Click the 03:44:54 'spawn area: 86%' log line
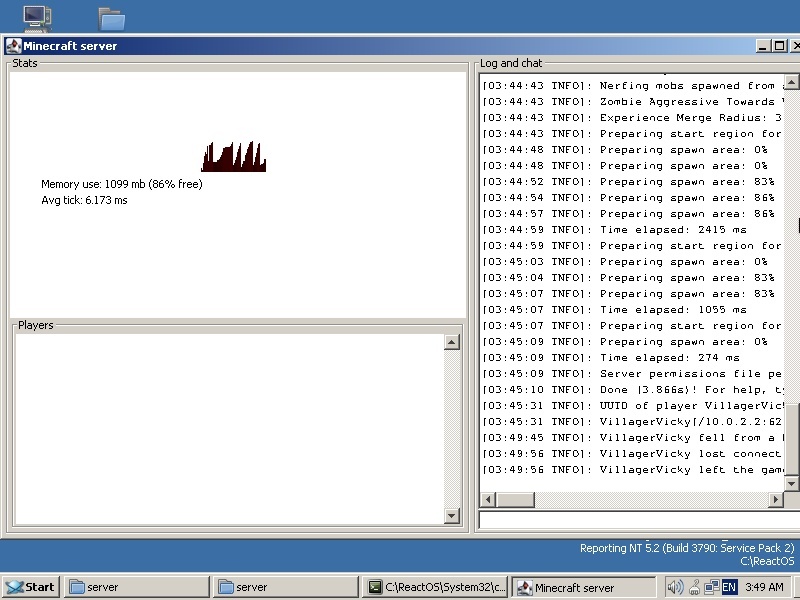 pos(629,197)
